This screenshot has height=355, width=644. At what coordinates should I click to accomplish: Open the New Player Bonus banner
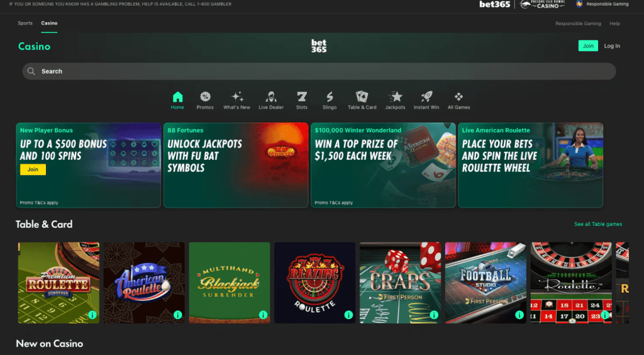[x=88, y=165]
